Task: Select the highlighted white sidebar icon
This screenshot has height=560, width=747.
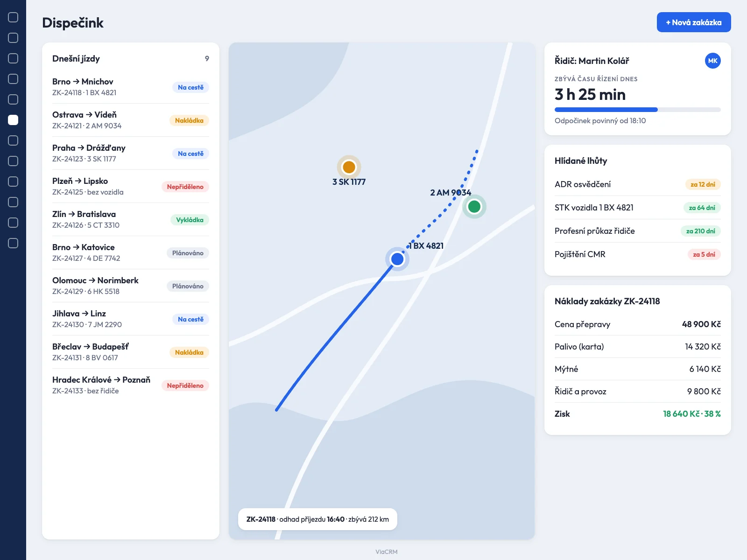Action: [x=13, y=120]
